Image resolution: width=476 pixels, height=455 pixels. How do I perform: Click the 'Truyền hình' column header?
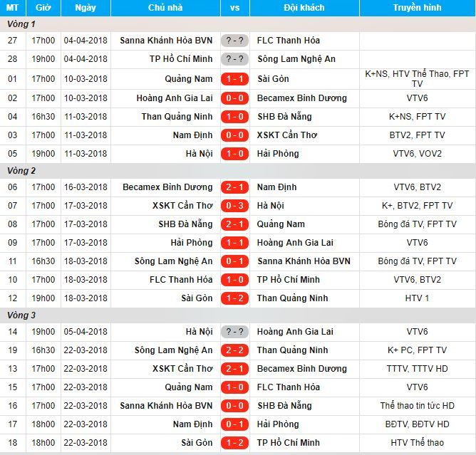tap(417, 8)
